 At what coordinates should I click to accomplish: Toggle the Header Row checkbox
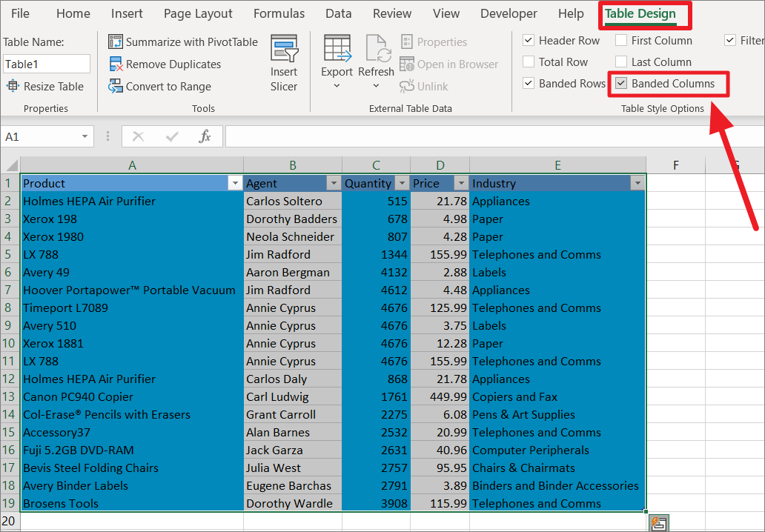click(529, 40)
